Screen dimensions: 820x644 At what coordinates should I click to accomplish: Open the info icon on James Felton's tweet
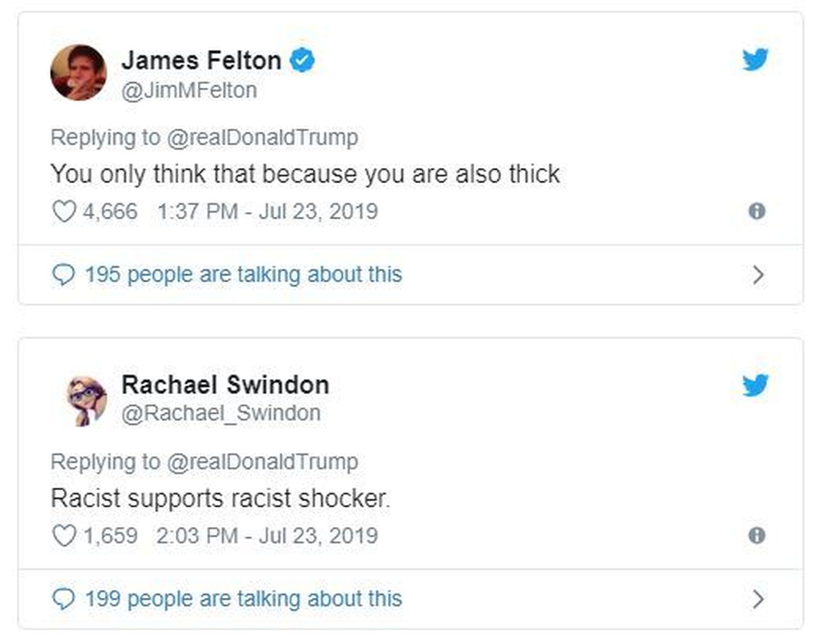(757, 211)
